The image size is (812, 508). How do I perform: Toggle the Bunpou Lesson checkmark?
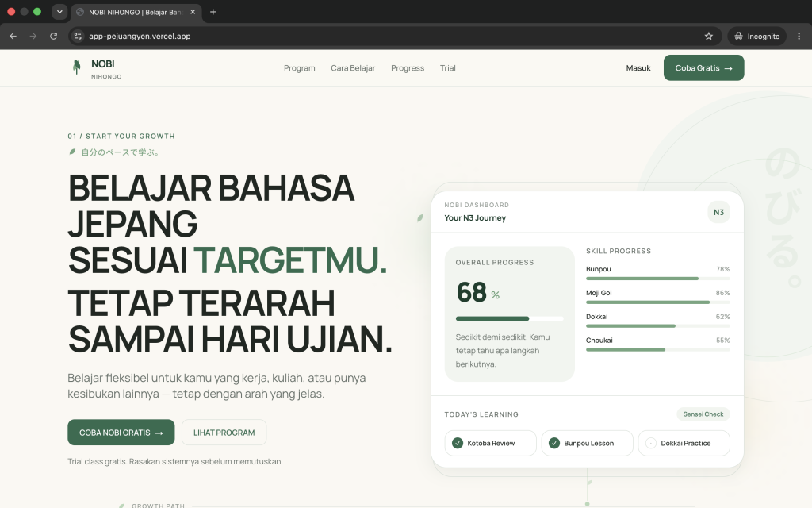tap(554, 443)
